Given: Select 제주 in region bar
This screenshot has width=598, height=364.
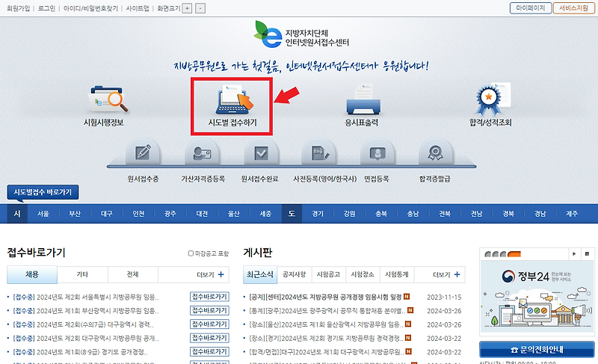Looking at the screenshot, I should tap(572, 214).
